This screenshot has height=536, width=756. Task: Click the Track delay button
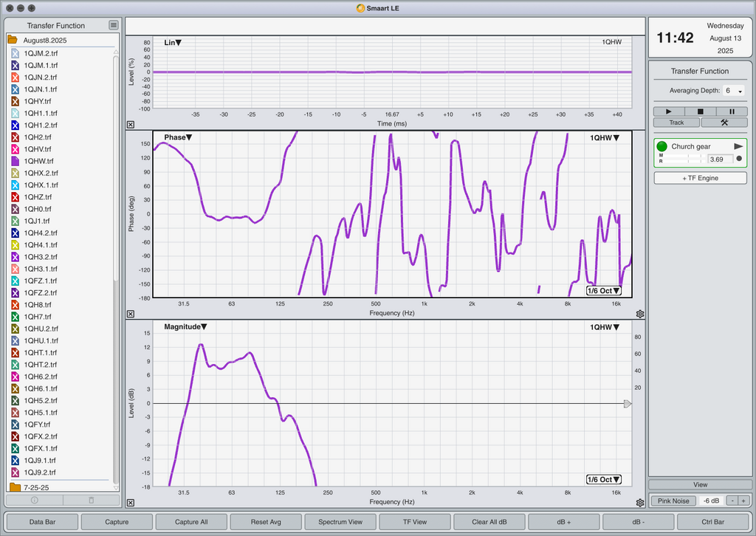676,123
